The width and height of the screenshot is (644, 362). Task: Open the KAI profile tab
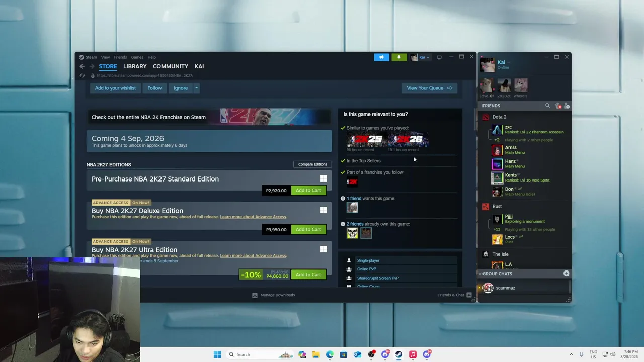click(x=199, y=66)
